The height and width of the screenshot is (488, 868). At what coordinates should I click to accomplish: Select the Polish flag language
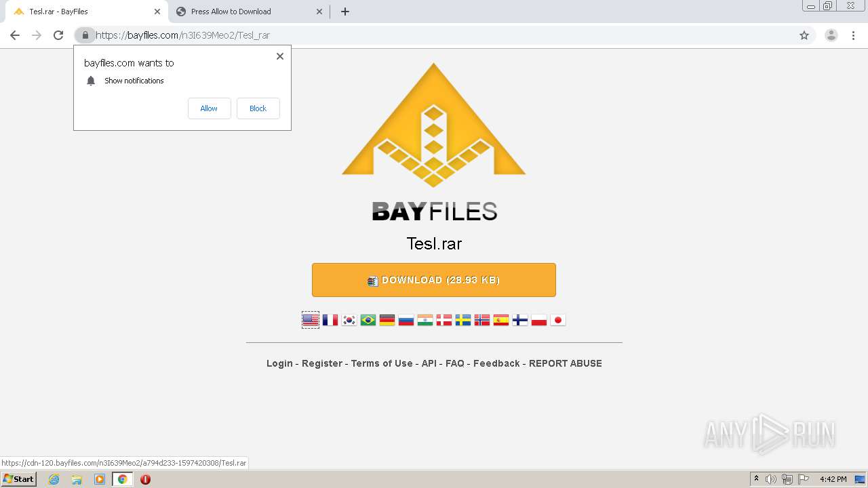point(539,320)
